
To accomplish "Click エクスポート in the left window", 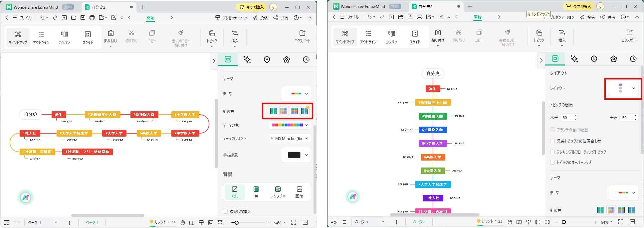I will click(302, 37).
